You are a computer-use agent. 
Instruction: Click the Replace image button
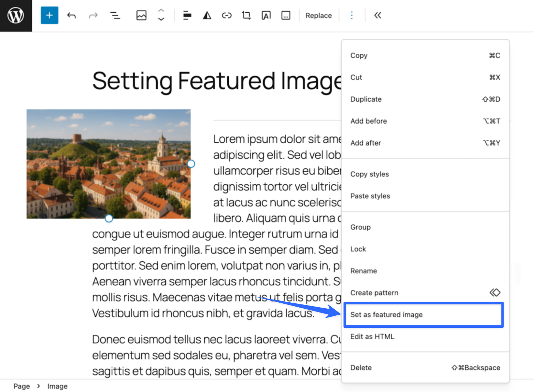click(318, 16)
